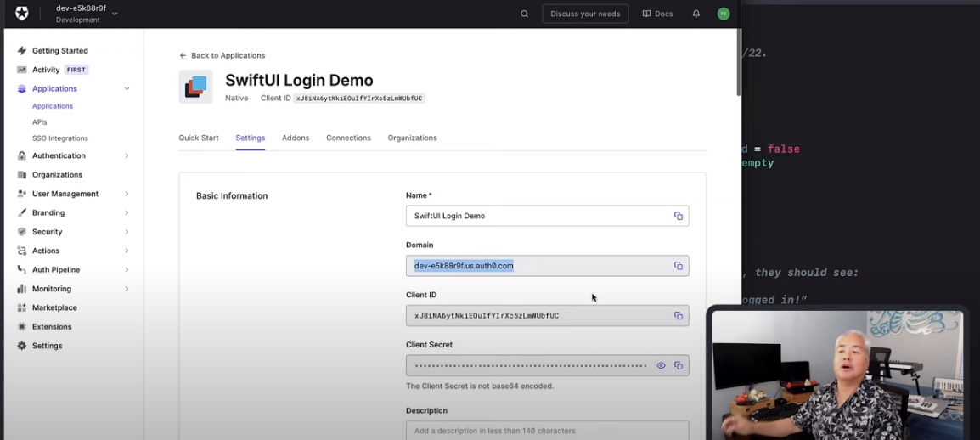Click the page vertical scrollbar
Screen dimensions: 980x440
click(x=738, y=63)
